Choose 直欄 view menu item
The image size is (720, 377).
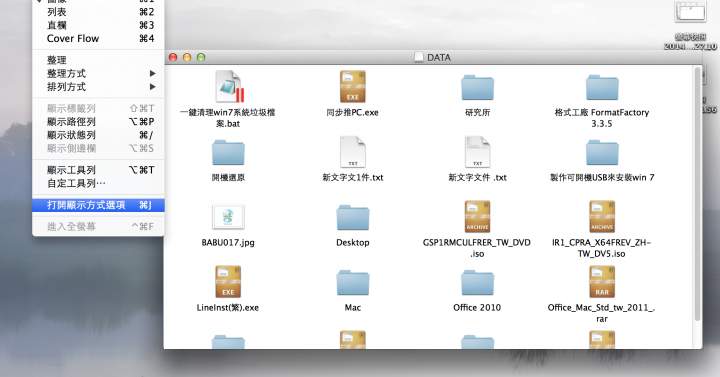[x=98, y=25]
